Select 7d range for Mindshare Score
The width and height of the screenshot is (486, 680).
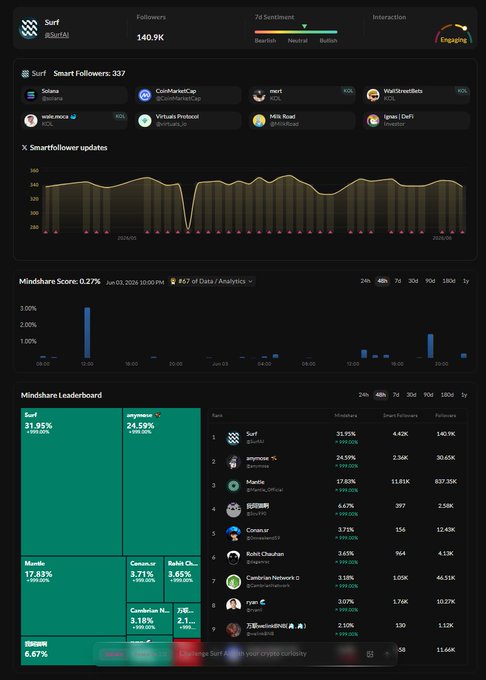[x=398, y=281]
